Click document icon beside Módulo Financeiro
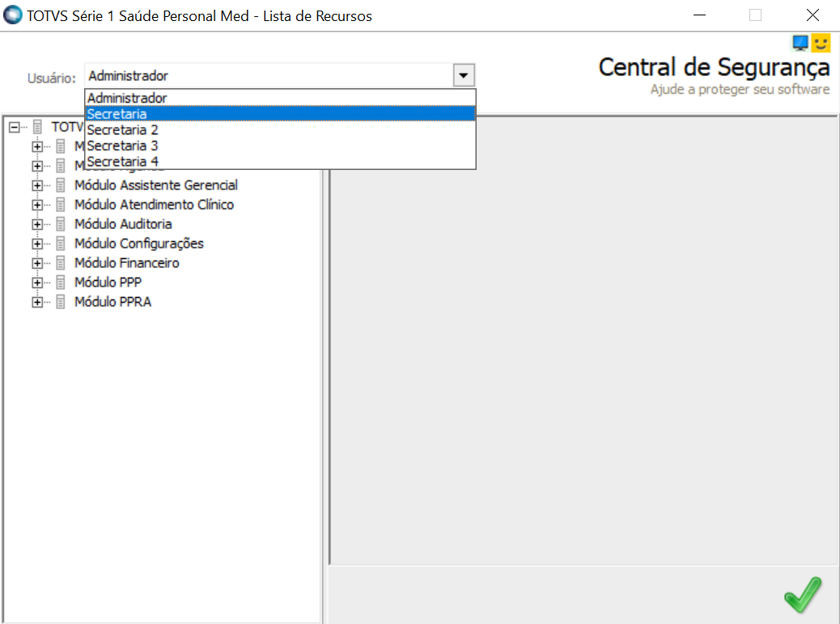The image size is (840, 624). [x=61, y=263]
